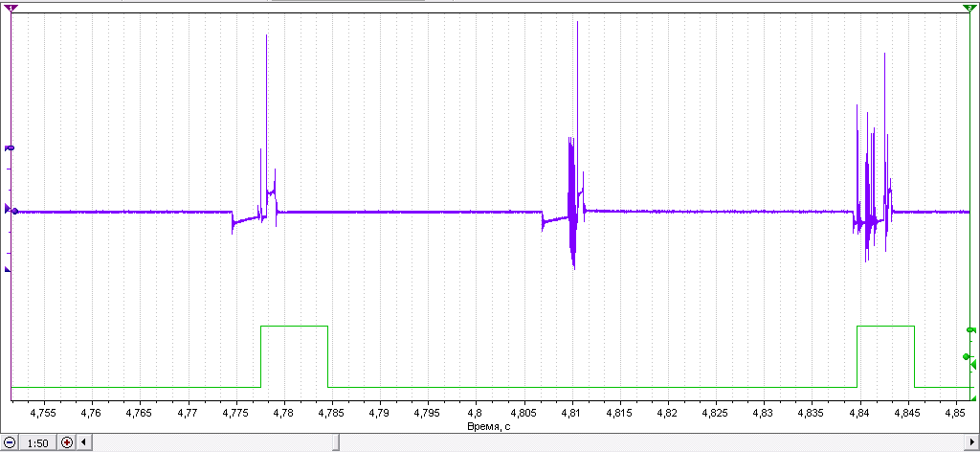Click the time axis label 4,825
Image resolution: width=980 pixels, height=452 pixels.
(716, 413)
